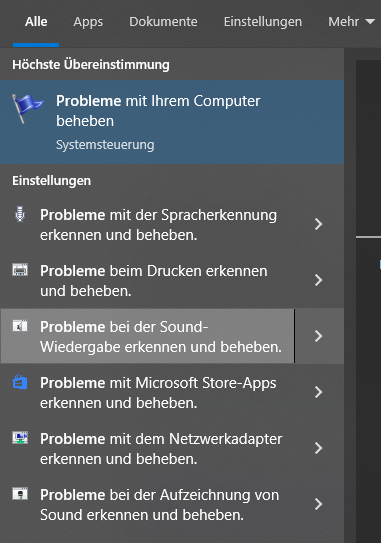Image resolution: width=381 pixels, height=543 pixels.
Task: Click the sound recording icon
Action: click(20, 493)
